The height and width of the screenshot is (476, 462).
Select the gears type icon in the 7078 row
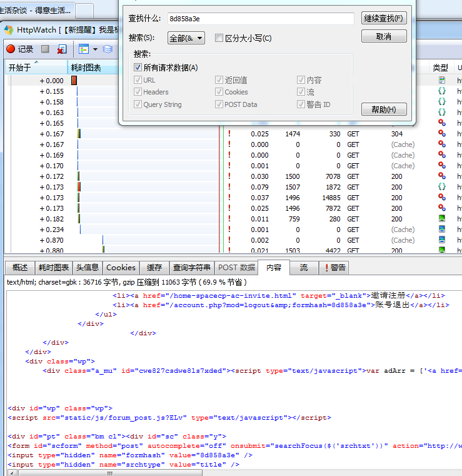[442, 176]
